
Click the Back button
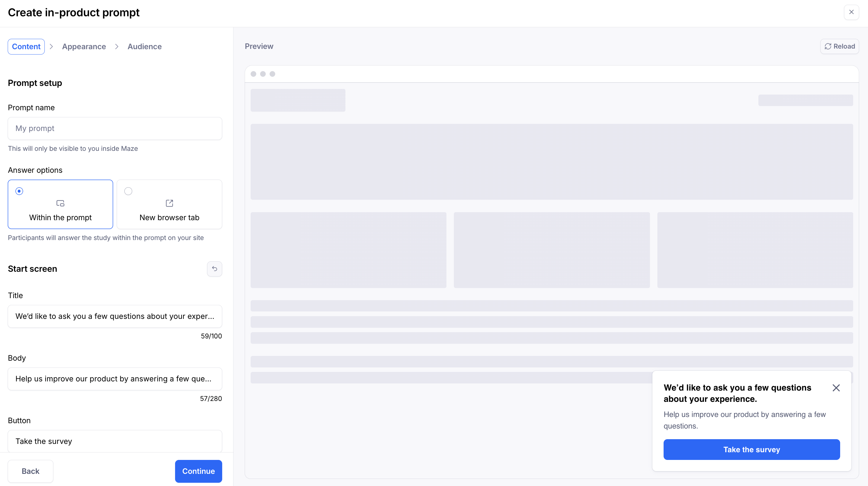[30, 471]
